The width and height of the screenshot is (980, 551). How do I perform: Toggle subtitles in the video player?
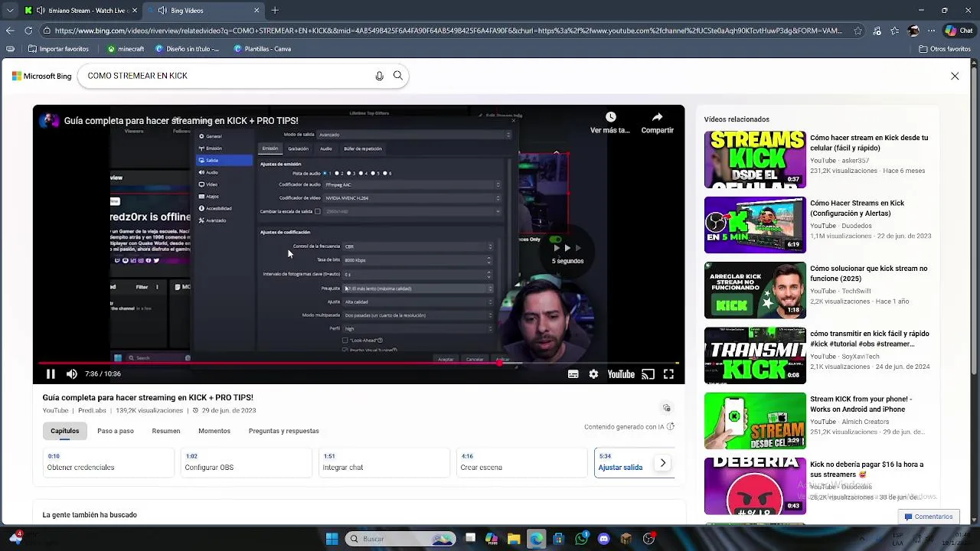coord(573,374)
